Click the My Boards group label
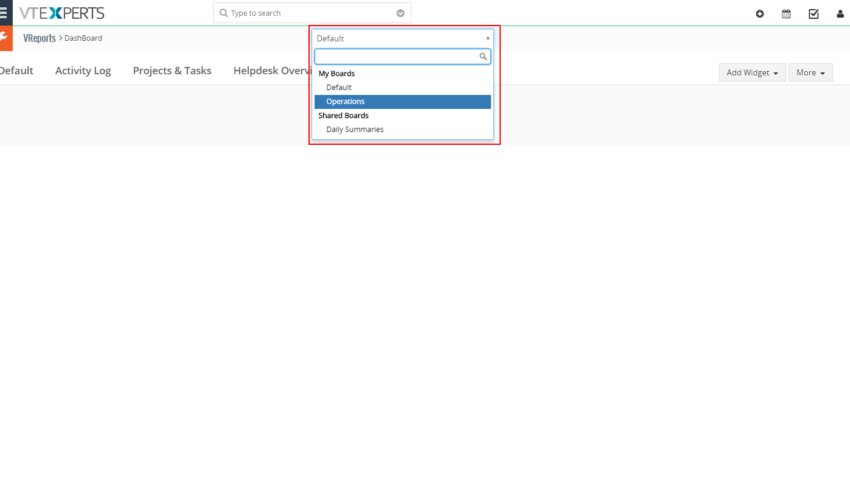 336,73
